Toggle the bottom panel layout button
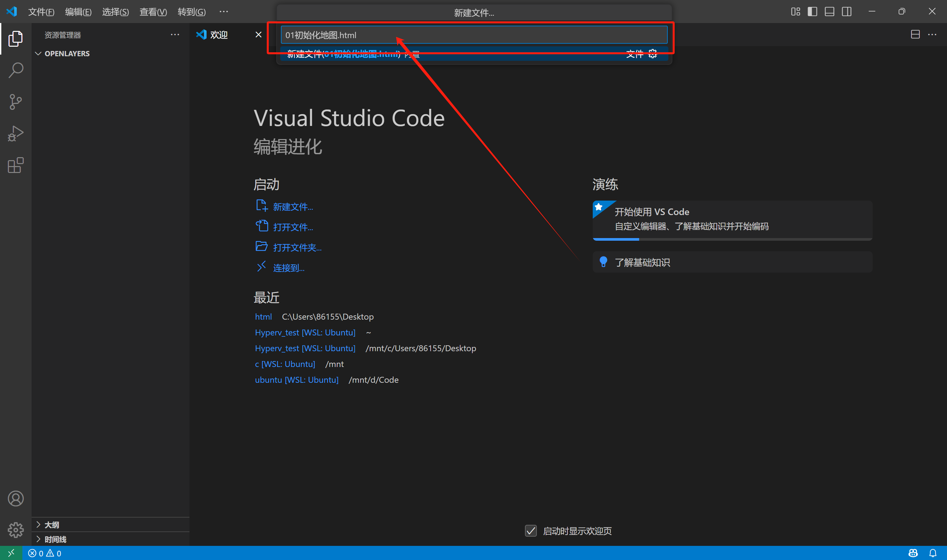 [829, 12]
